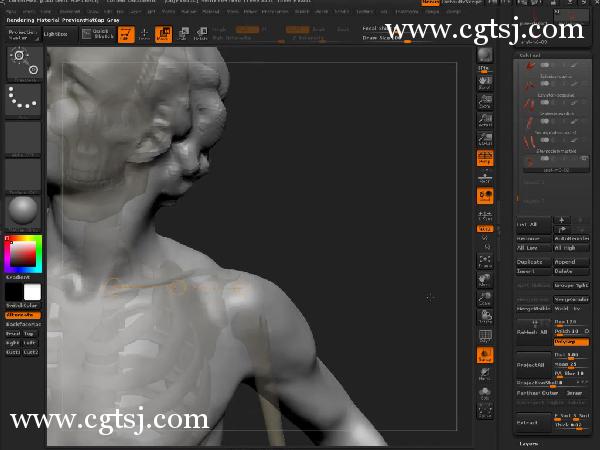This screenshot has width=600, height=450.
Task: Toggle Edit mode on the top shelf
Action: 126,34
